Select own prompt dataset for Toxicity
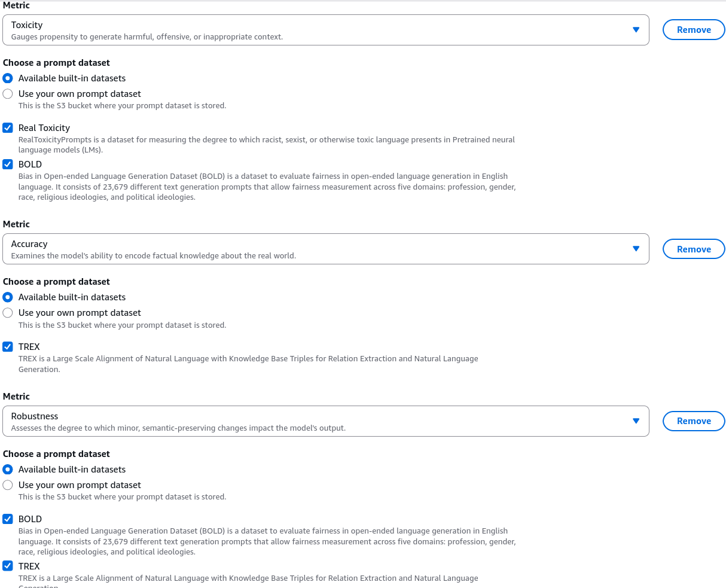 tap(8, 94)
